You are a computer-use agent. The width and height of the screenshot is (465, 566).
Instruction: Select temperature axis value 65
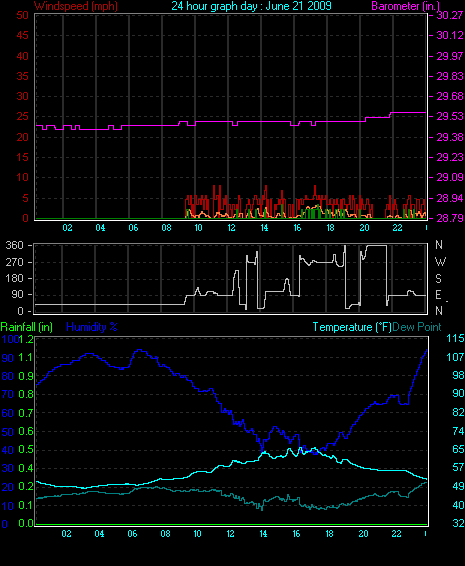(458, 449)
